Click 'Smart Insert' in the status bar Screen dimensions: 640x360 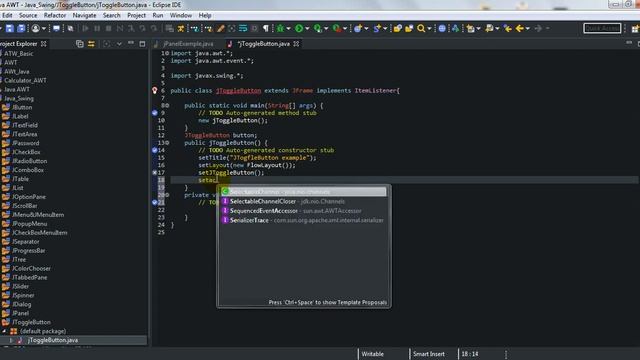point(429,354)
